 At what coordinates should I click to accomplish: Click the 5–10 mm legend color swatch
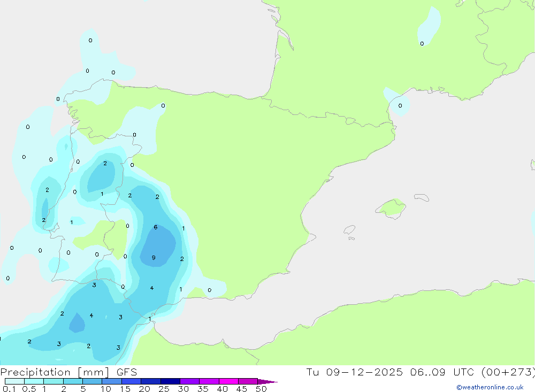click(92, 381)
